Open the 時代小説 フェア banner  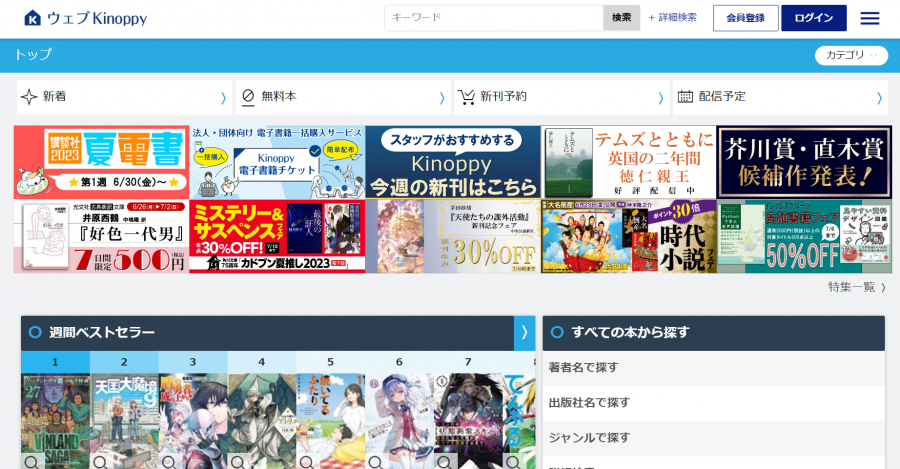point(629,236)
